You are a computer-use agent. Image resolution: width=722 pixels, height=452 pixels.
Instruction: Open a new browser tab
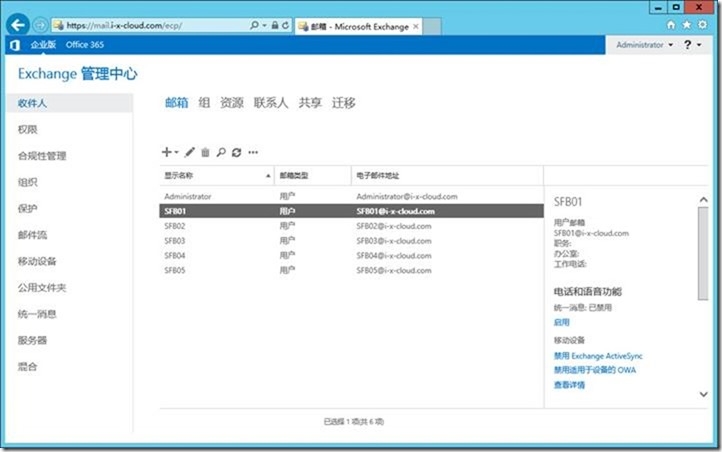432,26
